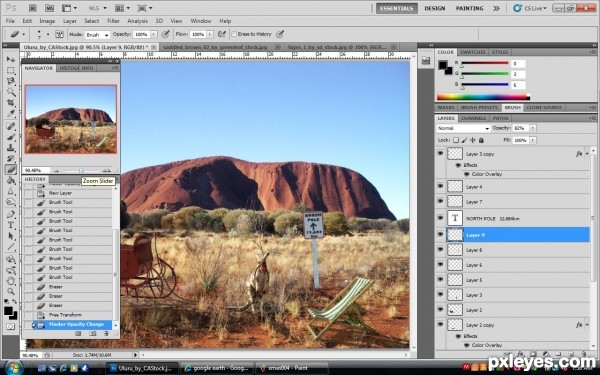Open Flow value slider arrow

[x=210, y=34]
